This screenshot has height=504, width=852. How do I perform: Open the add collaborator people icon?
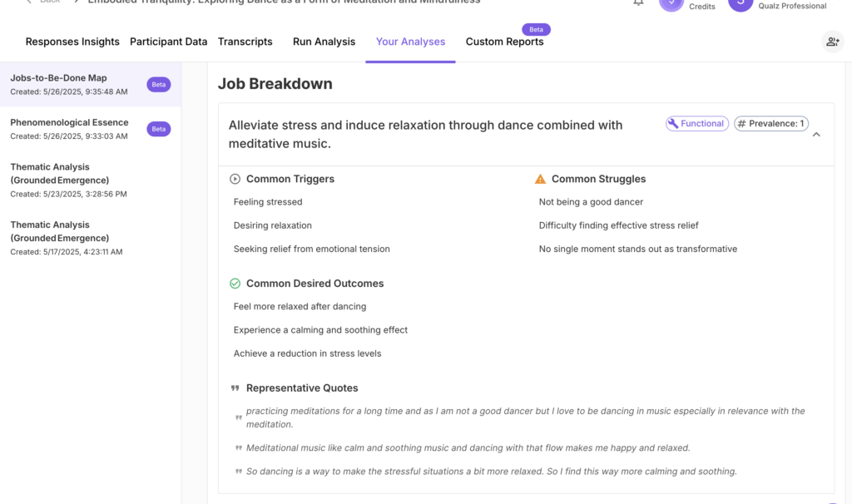(x=832, y=42)
